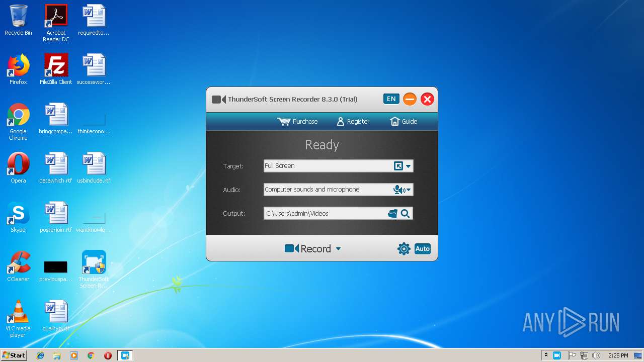Click the Auto recording button
The width and height of the screenshot is (644, 362).
[423, 249]
